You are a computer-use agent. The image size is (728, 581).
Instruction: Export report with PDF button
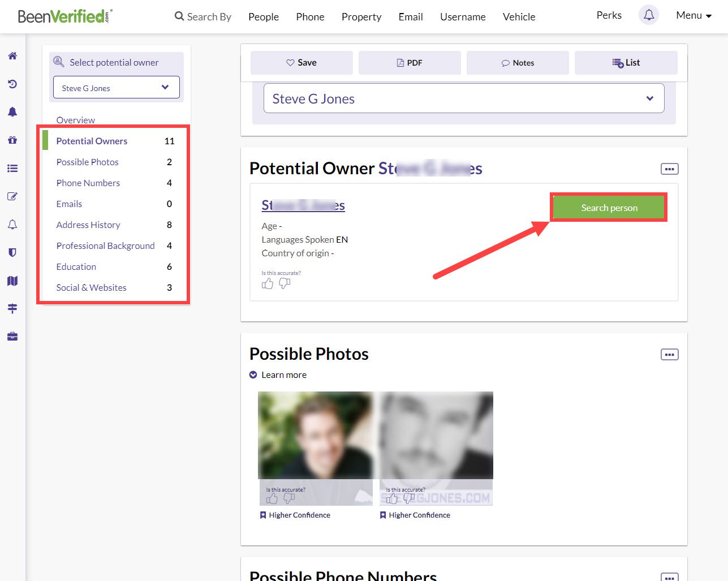[410, 63]
